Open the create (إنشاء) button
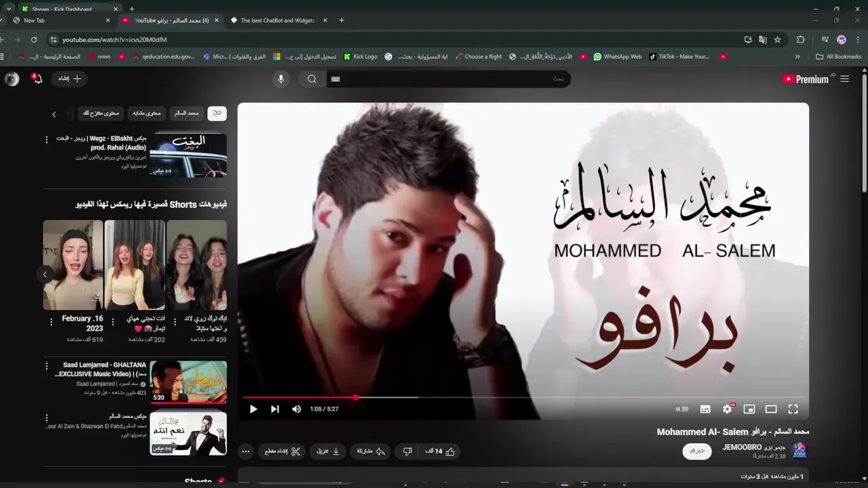Screen dimensions: 868x488 [70, 79]
